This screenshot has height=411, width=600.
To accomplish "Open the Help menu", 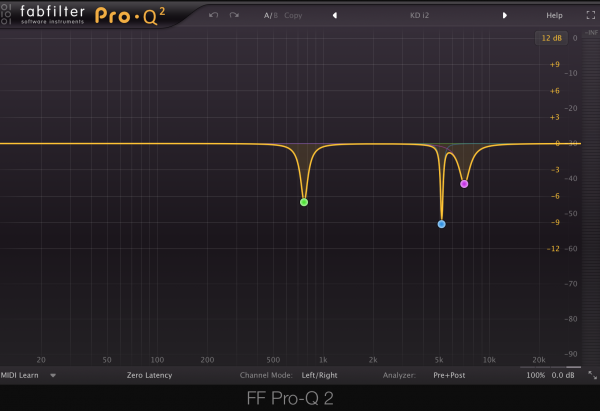I will pos(554,15).
